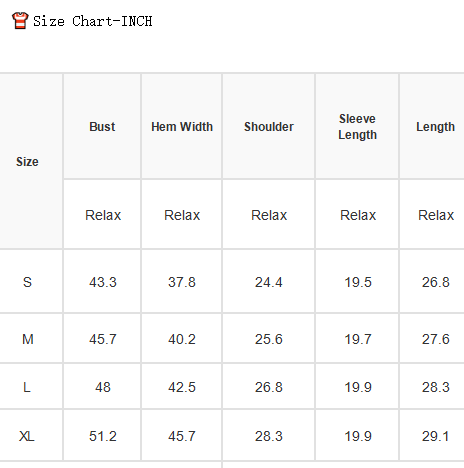Select the M size row label

pos(28,339)
